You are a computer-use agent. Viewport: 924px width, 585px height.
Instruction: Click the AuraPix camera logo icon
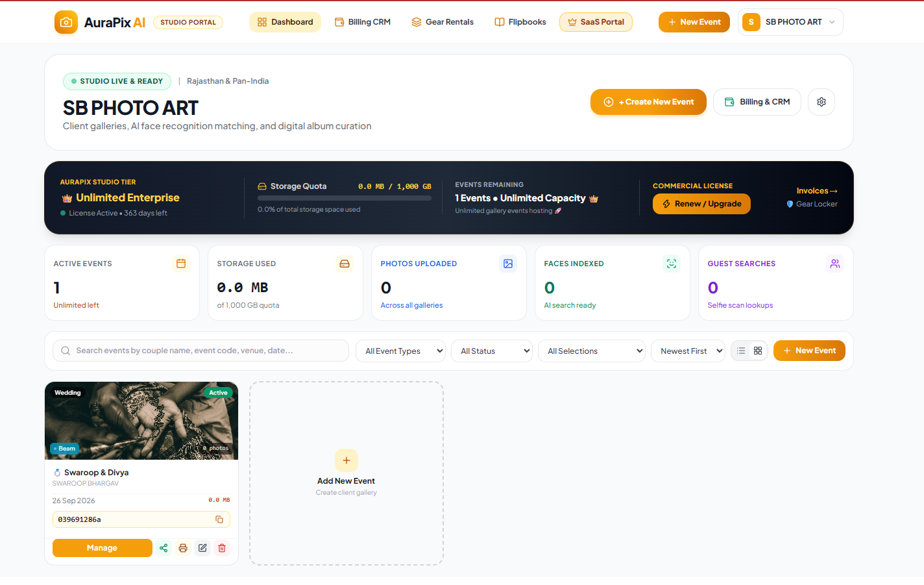click(x=66, y=22)
